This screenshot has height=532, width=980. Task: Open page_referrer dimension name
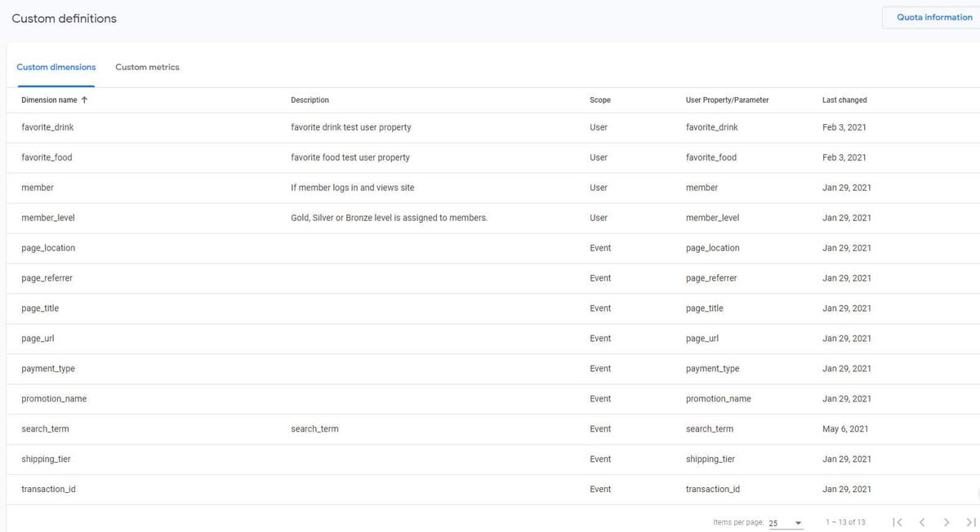click(47, 278)
